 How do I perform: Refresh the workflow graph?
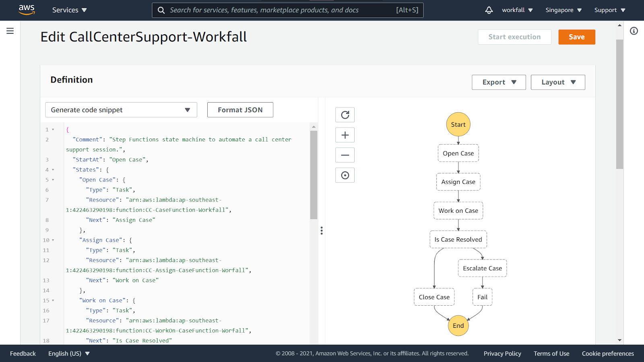click(345, 115)
